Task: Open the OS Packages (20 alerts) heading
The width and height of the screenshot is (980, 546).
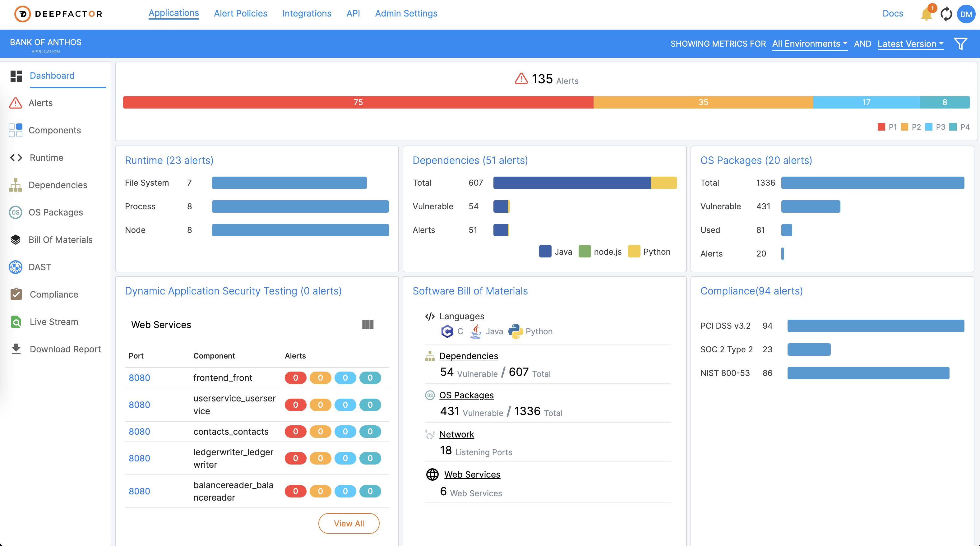Action: coord(756,160)
